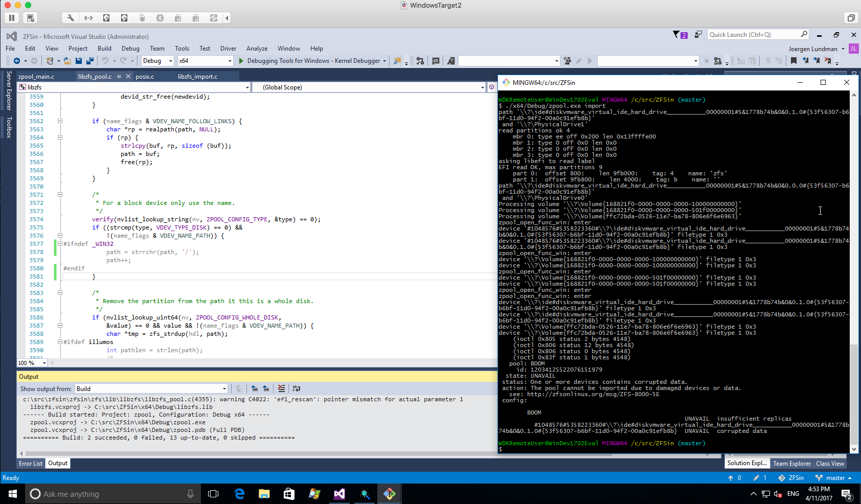Click the Toggle Bookmark icon
The width and height of the screenshot is (861, 504).
pyautogui.click(x=794, y=61)
